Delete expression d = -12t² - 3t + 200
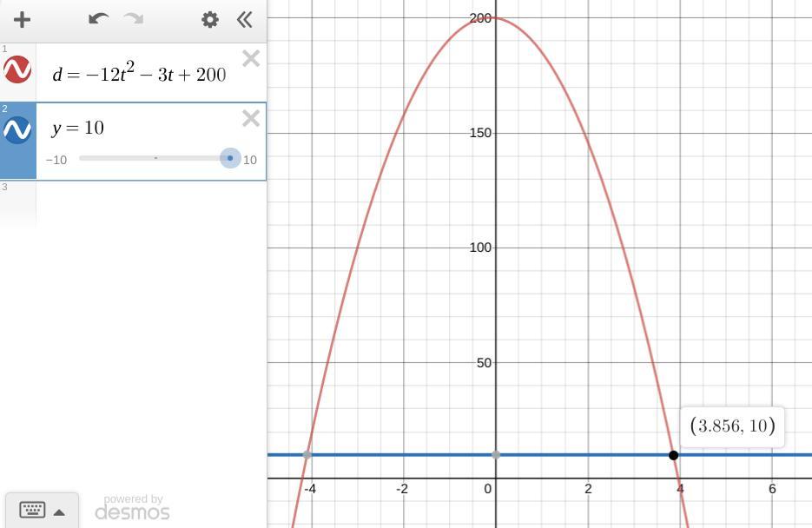Screen dimensions: 812x528 tap(251, 58)
